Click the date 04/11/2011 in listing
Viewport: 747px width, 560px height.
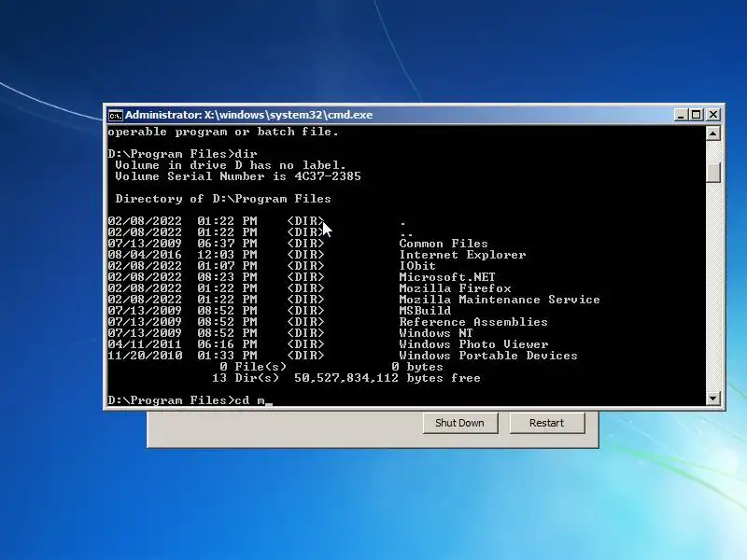[145, 344]
